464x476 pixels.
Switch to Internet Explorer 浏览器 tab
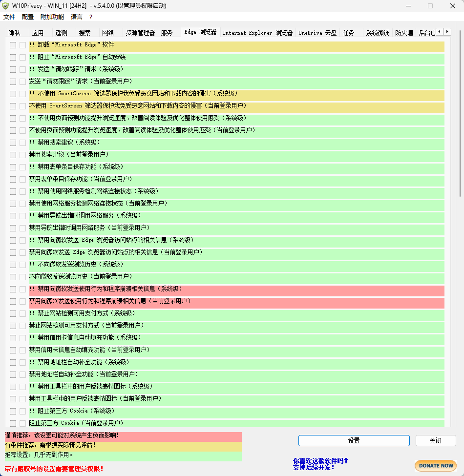click(257, 33)
